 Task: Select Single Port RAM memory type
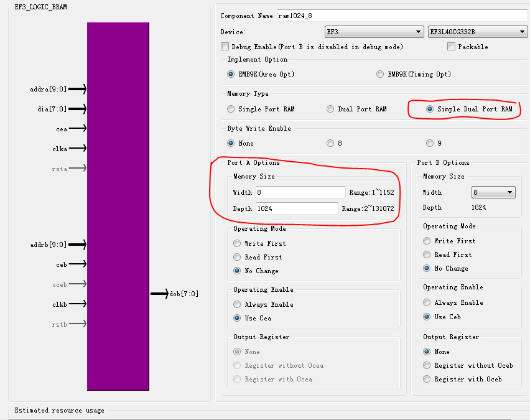click(231, 109)
